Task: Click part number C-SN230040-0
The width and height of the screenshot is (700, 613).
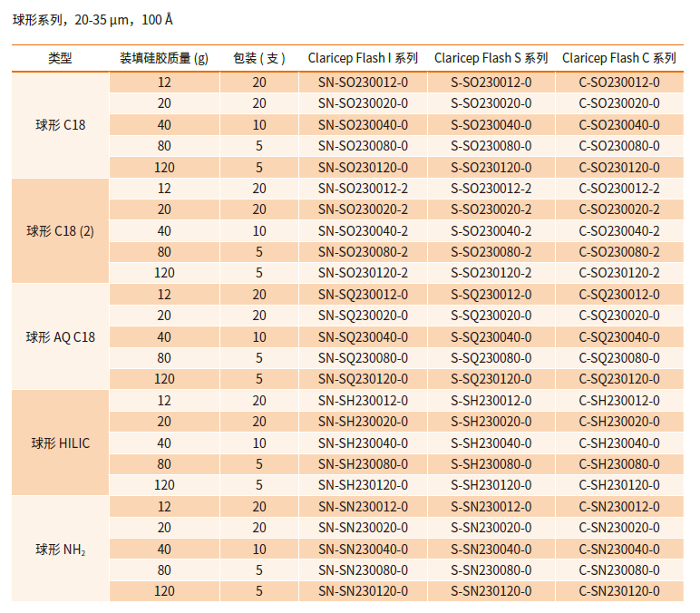Action: click(x=619, y=550)
